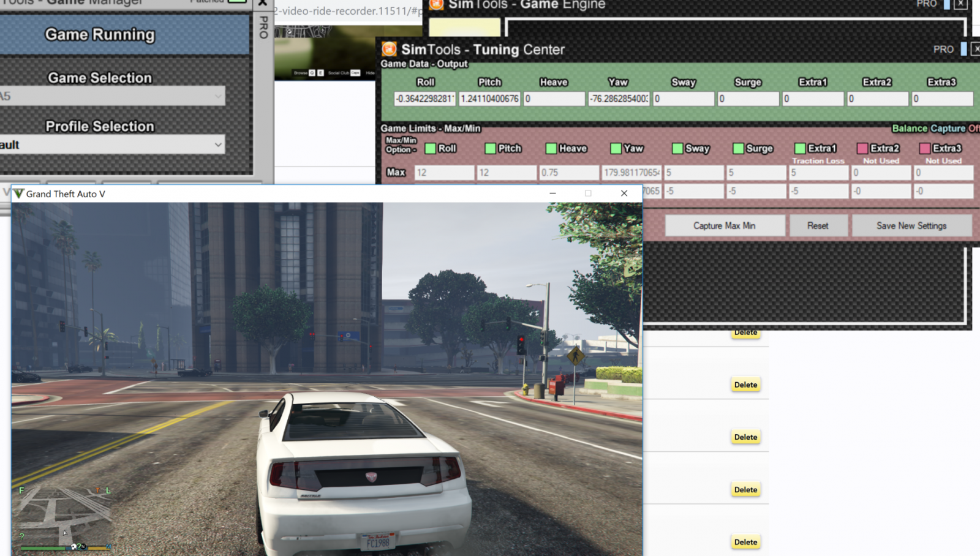Click the Delete button beside the pedestrian sign

click(745, 385)
